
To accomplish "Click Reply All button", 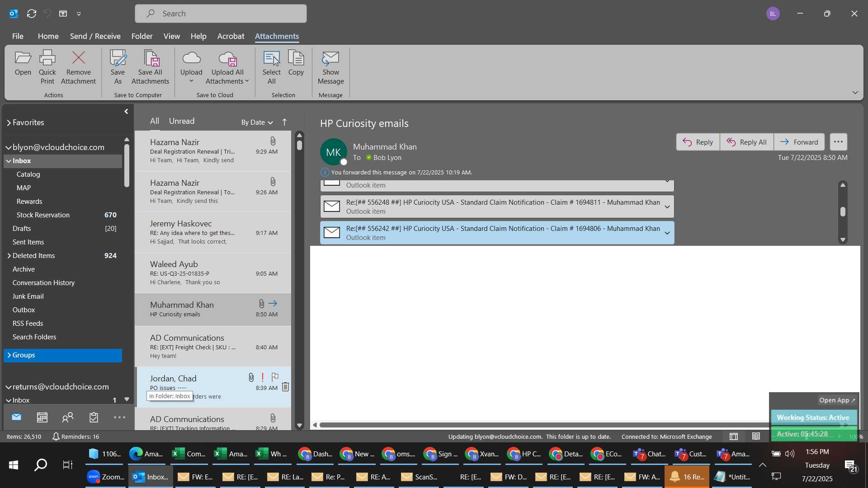I will coord(746,142).
